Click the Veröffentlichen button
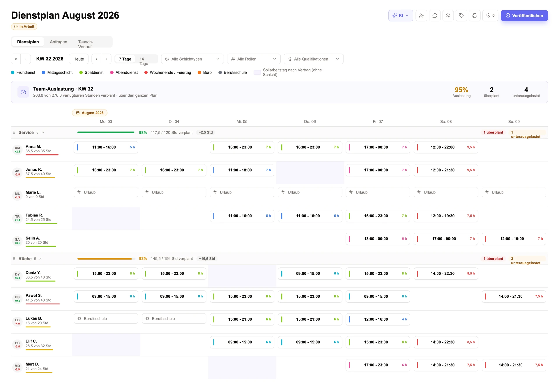 (x=524, y=16)
